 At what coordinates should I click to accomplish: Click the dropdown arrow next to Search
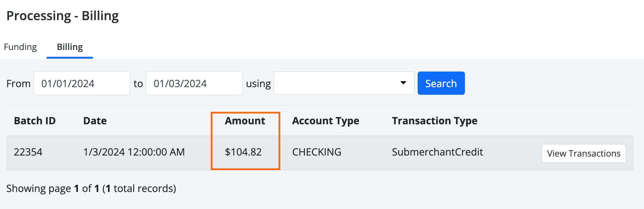[x=403, y=83]
